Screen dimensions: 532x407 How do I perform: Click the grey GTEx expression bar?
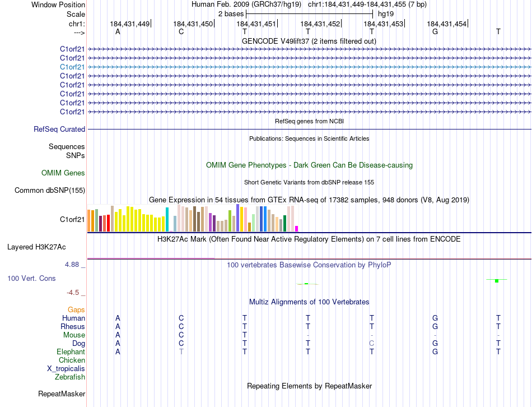pyautogui.click(x=281, y=225)
